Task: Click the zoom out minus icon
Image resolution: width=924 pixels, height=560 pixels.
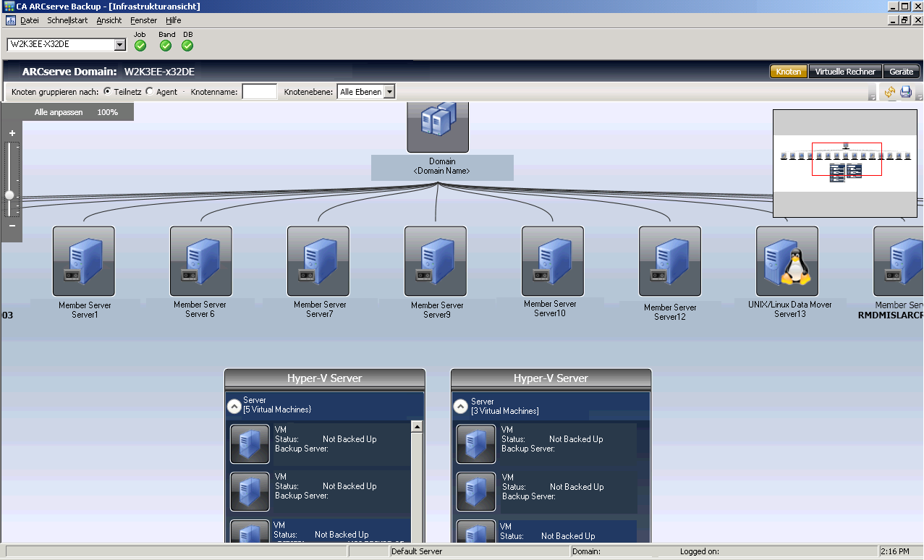Action: tap(12, 226)
